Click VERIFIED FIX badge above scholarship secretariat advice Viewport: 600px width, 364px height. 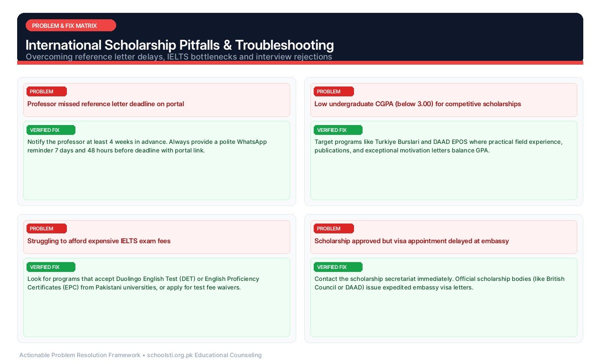(x=338, y=267)
